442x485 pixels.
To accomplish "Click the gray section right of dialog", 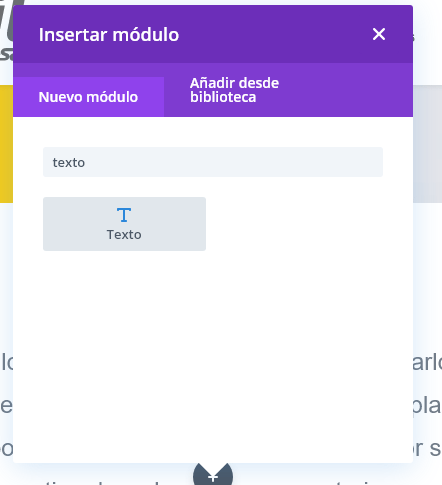I will 427,144.
